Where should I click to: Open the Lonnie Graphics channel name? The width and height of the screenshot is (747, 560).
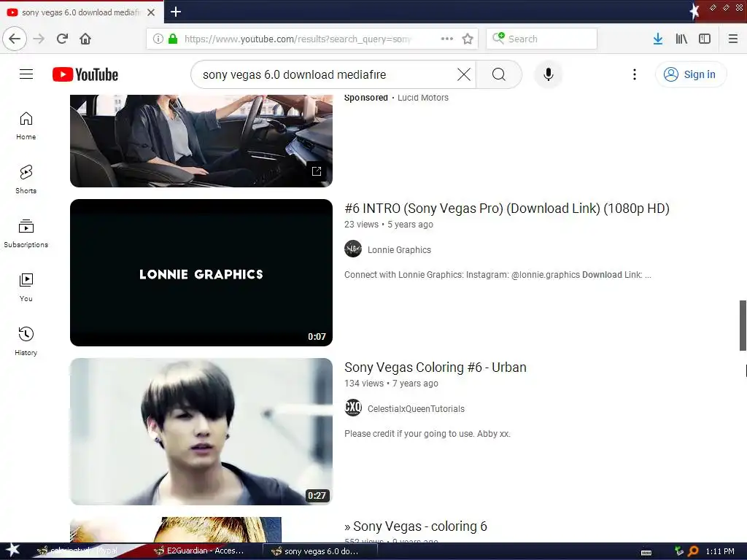click(399, 250)
